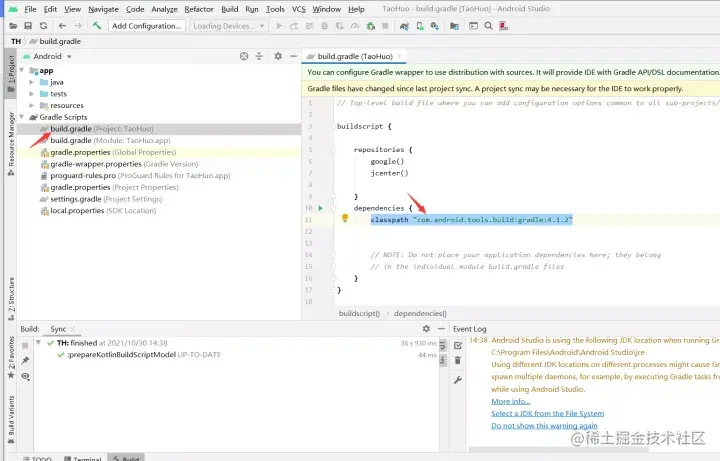The image size is (720, 461).
Task: Click the buildscript breadcrumb in editor
Action: click(x=360, y=313)
